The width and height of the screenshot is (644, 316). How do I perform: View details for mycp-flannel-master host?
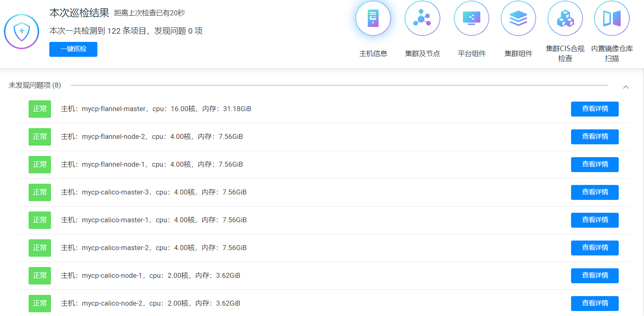[x=595, y=109]
